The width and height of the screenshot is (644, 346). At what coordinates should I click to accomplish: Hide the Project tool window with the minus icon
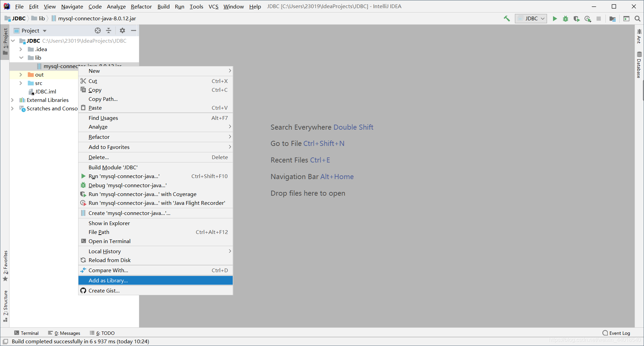pos(134,30)
